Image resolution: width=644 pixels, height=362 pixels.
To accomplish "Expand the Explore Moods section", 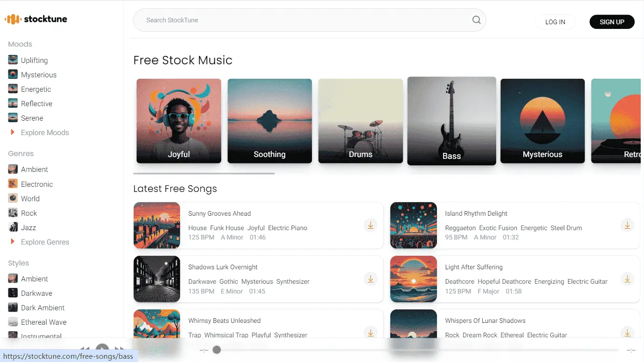I will (43, 132).
